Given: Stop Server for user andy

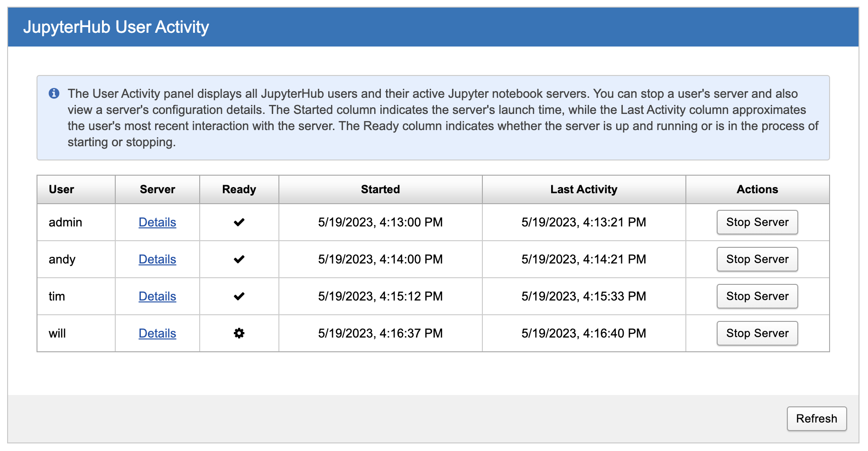Looking at the screenshot, I should click(757, 259).
